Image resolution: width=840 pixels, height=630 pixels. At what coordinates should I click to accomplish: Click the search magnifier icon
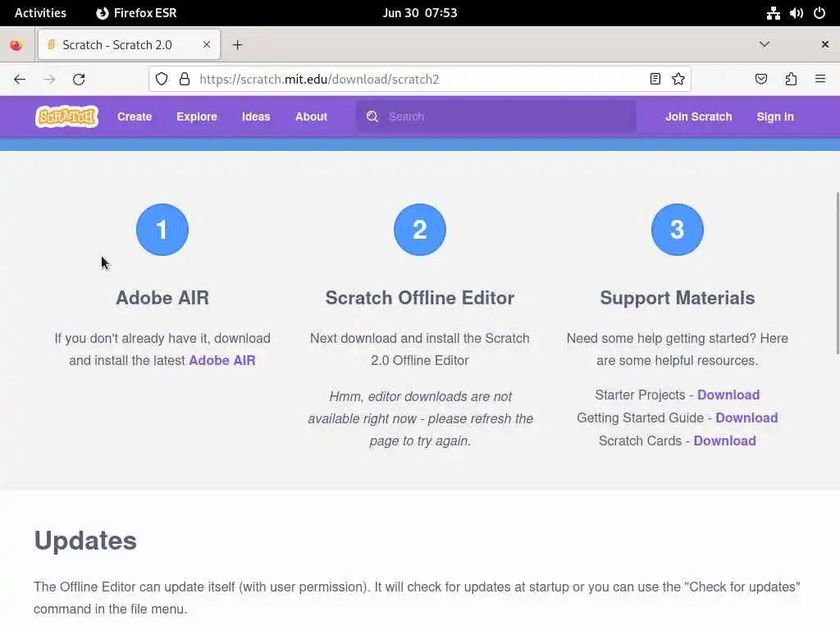(372, 116)
